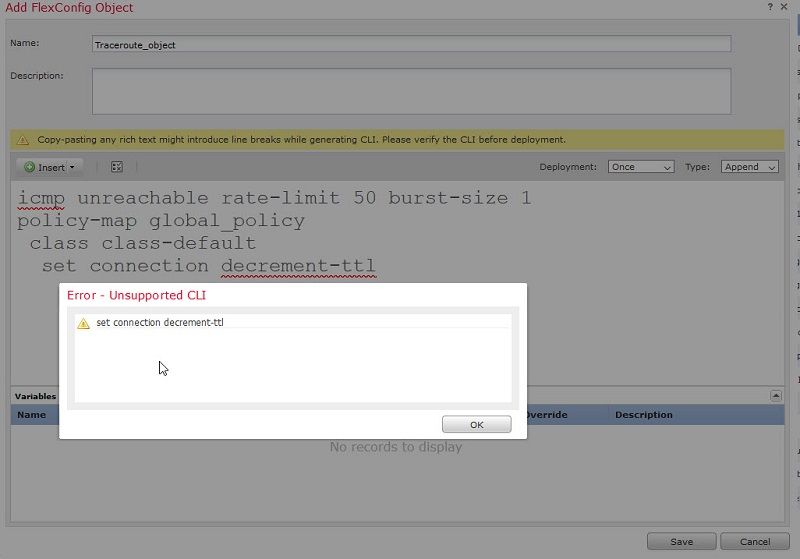Click the Variables section label
This screenshot has width=800, height=559.
pyautogui.click(x=35, y=396)
